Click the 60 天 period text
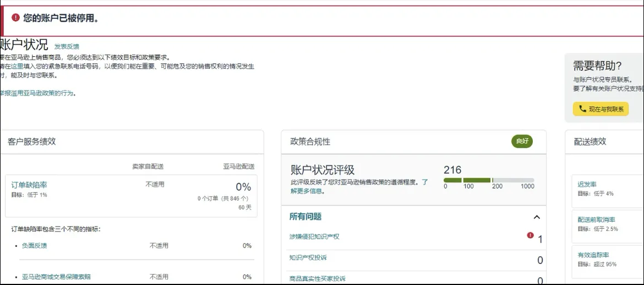644x285 pixels. pos(245,208)
